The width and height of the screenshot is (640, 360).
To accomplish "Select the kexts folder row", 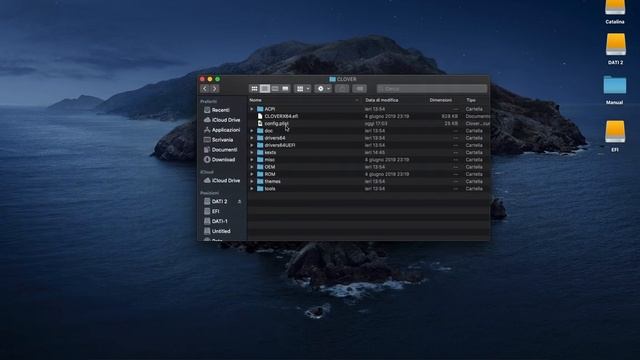I will pyautogui.click(x=369, y=153).
